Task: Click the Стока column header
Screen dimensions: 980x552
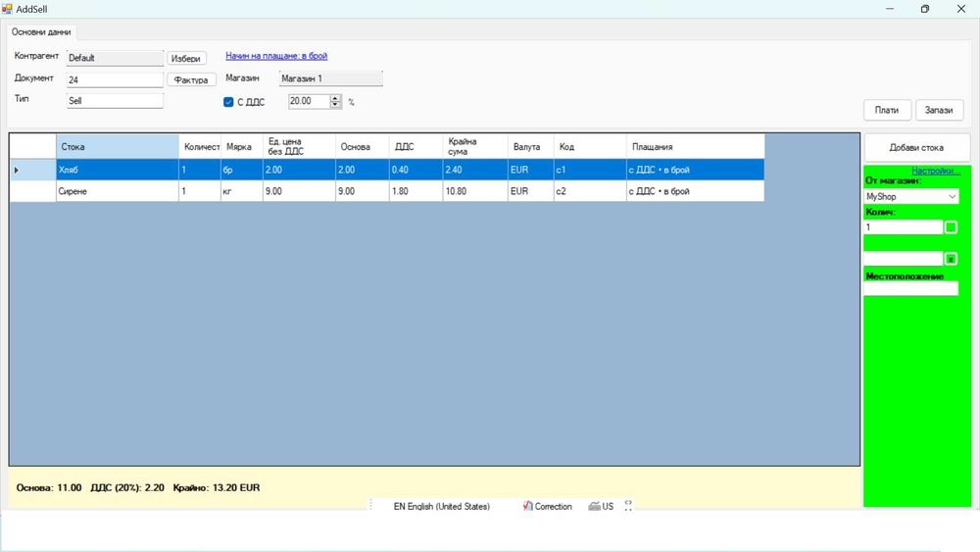Action: click(x=118, y=146)
